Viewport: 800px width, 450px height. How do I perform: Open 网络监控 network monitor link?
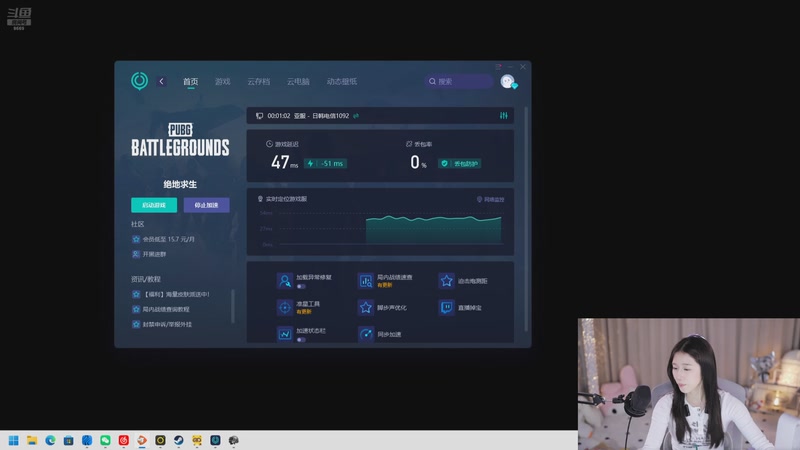point(490,199)
